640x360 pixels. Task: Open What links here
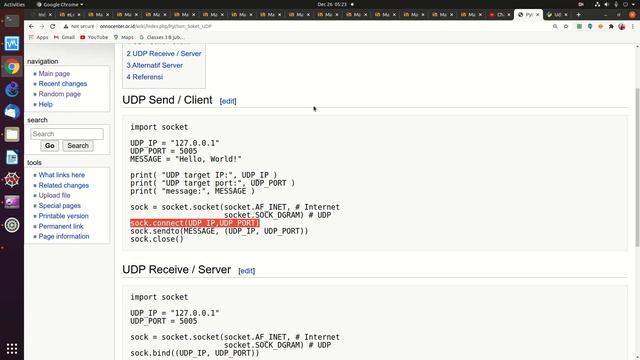point(62,175)
